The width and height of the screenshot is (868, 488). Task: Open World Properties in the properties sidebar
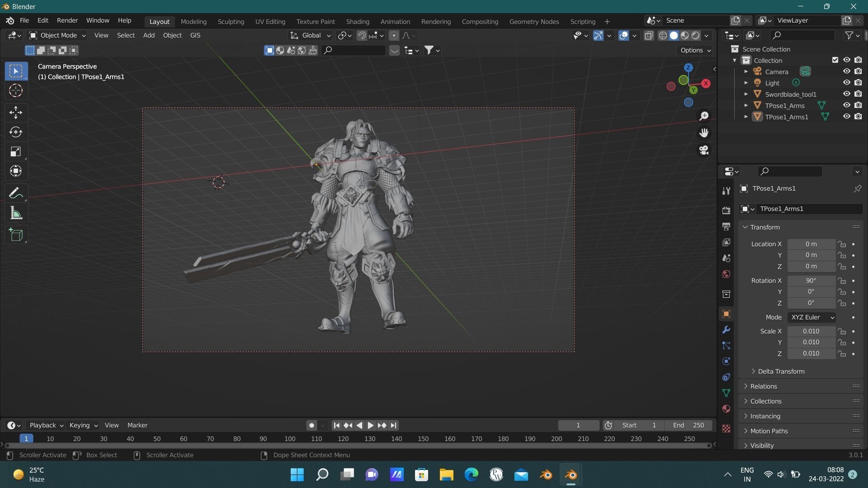726,274
